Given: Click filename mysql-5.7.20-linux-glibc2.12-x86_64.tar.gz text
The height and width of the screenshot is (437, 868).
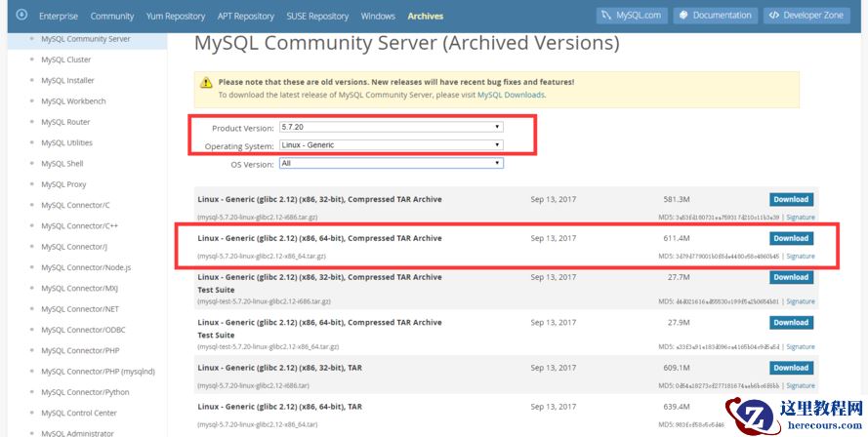Looking at the screenshot, I should pos(262,257).
